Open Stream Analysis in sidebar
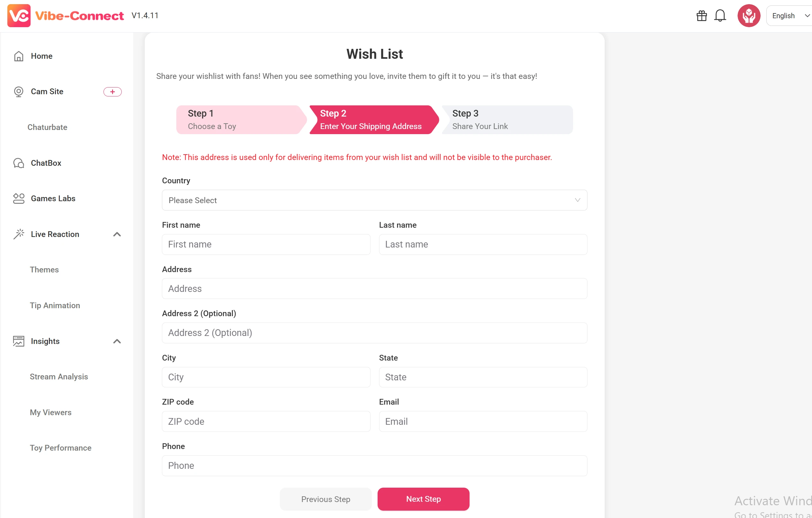812x518 pixels. [59, 377]
